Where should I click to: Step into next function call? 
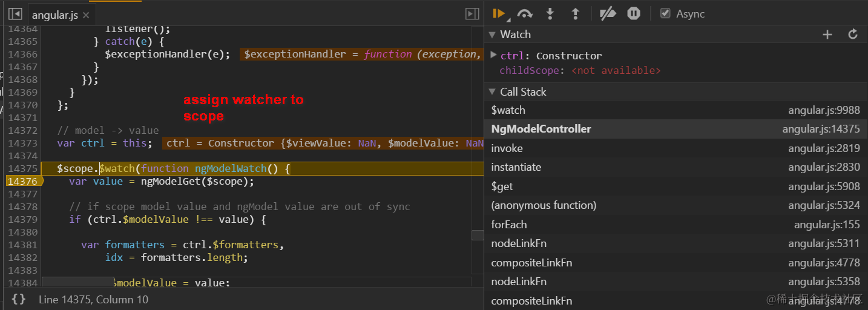point(550,13)
